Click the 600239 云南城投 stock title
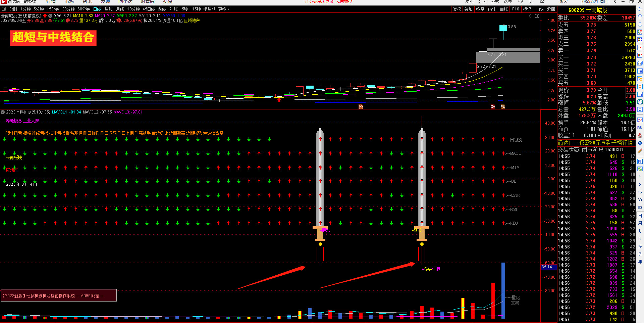 (x=588, y=10)
